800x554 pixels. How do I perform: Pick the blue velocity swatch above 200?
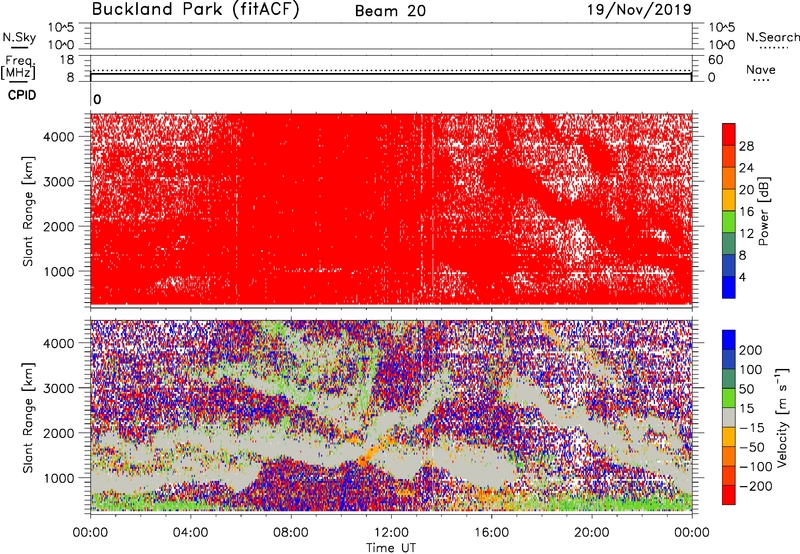729,340
